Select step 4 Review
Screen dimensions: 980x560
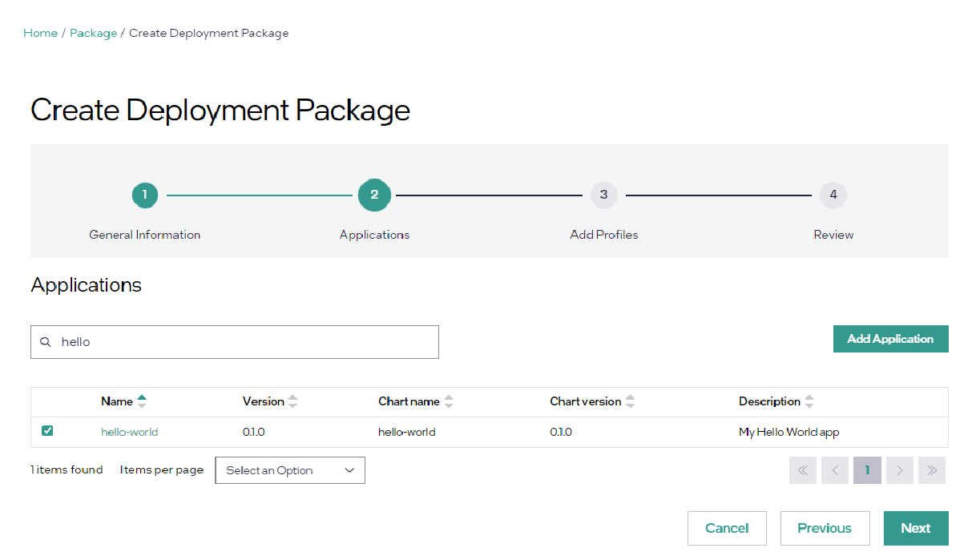[833, 195]
